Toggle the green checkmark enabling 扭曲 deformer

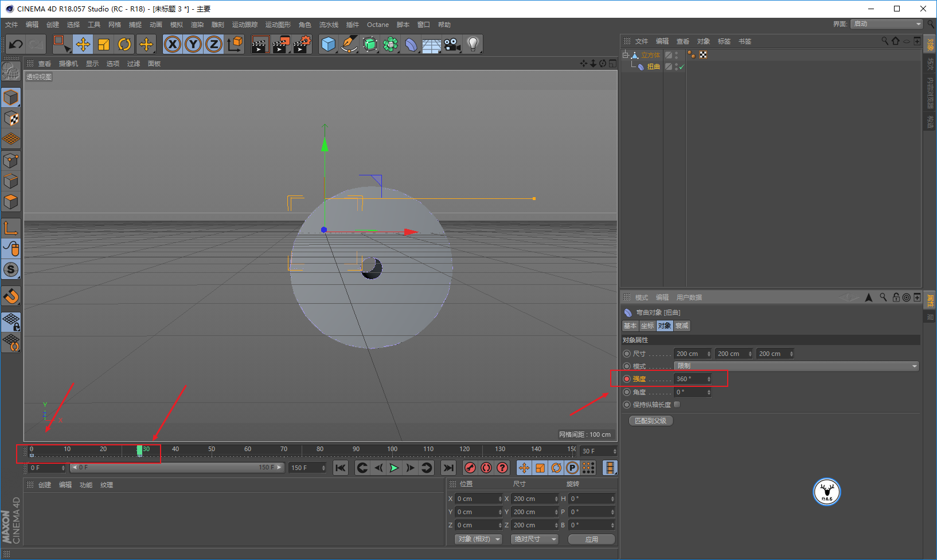click(x=681, y=67)
